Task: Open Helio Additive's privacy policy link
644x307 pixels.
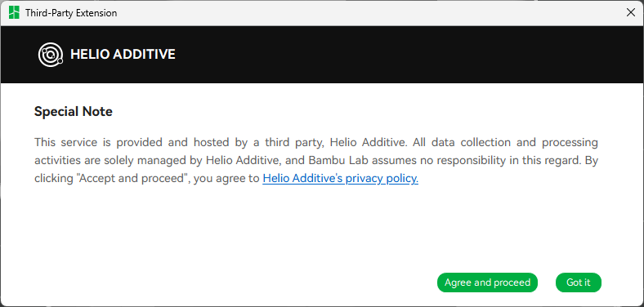Action: tap(341, 179)
